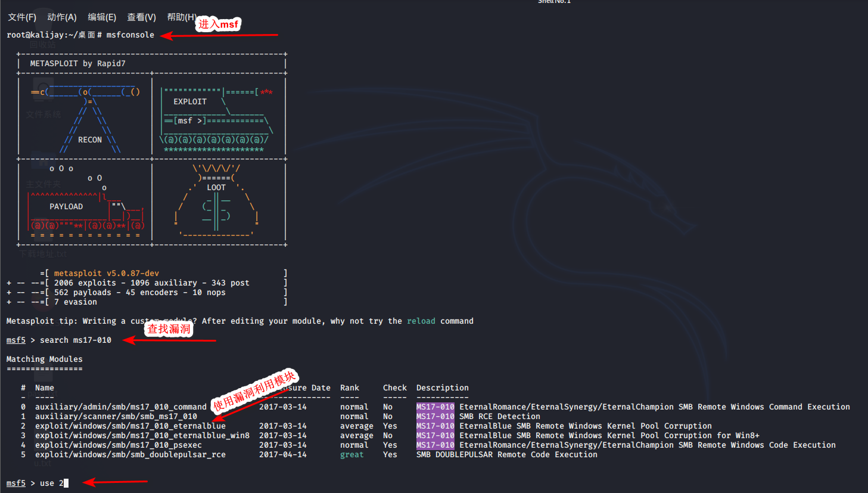The width and height of the screenshot is (868, 493).
Task: Click the ms17_010_eternalblue module name in row 2
Action: [130, 426]
